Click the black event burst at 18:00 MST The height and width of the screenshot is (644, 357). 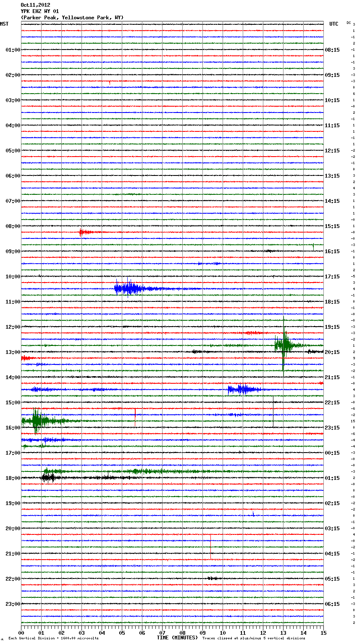(x=48, y=478)
